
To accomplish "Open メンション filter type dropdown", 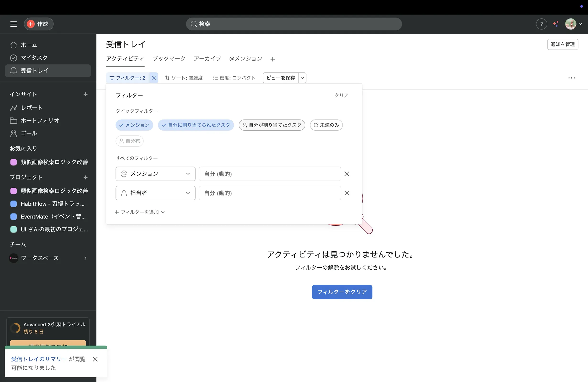I will click(155, 174).
